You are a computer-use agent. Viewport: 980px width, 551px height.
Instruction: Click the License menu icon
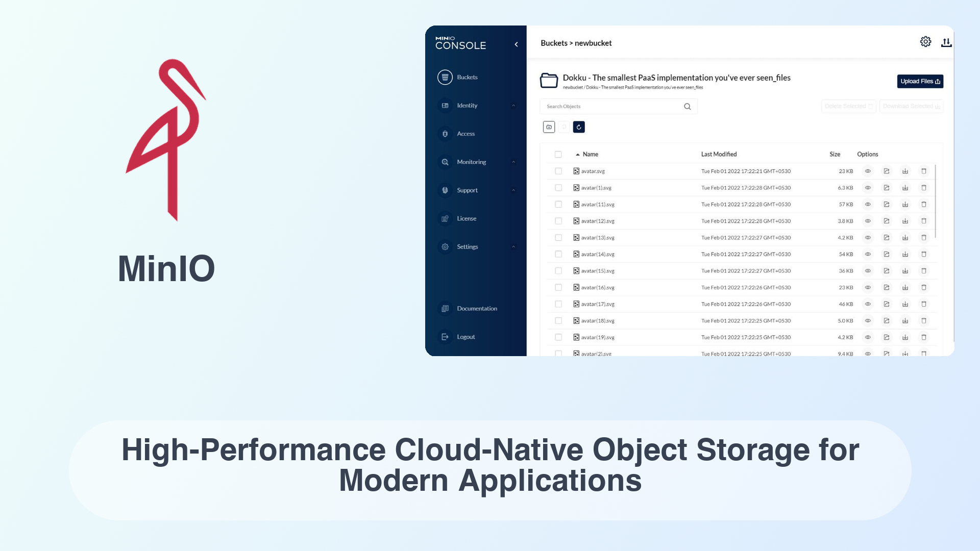445,218
